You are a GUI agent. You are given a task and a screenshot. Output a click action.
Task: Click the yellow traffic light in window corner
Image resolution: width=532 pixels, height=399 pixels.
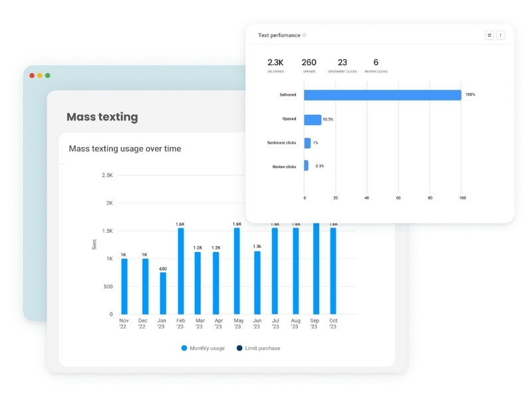click(40, 75)
